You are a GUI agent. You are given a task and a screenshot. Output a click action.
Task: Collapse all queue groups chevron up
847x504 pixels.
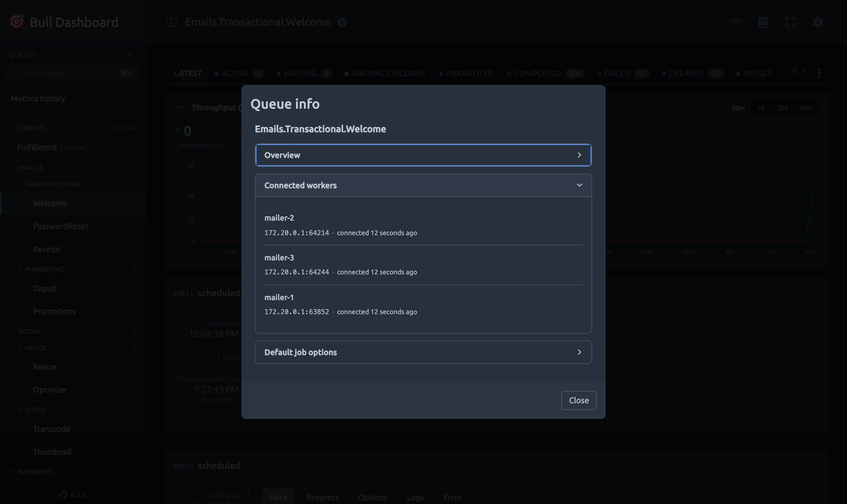(130, 55)
